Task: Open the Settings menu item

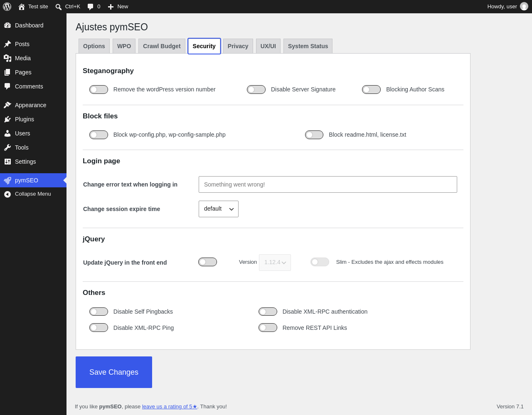Action: click(33, 162)
